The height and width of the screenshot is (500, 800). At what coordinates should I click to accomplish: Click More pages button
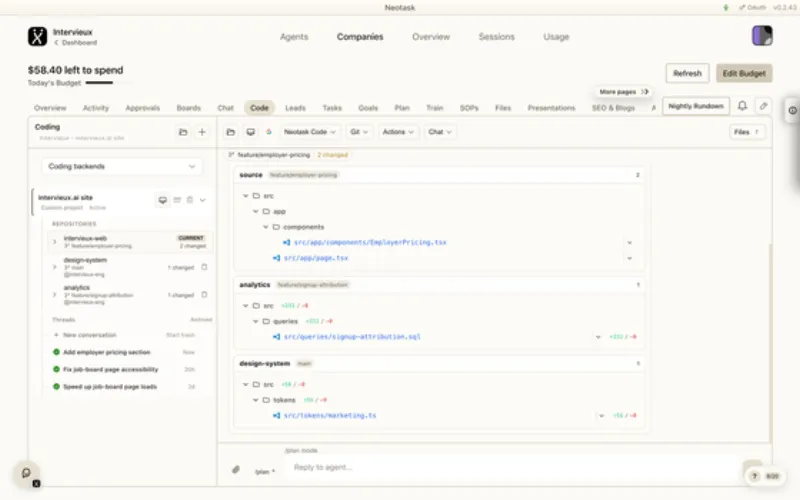623,92
